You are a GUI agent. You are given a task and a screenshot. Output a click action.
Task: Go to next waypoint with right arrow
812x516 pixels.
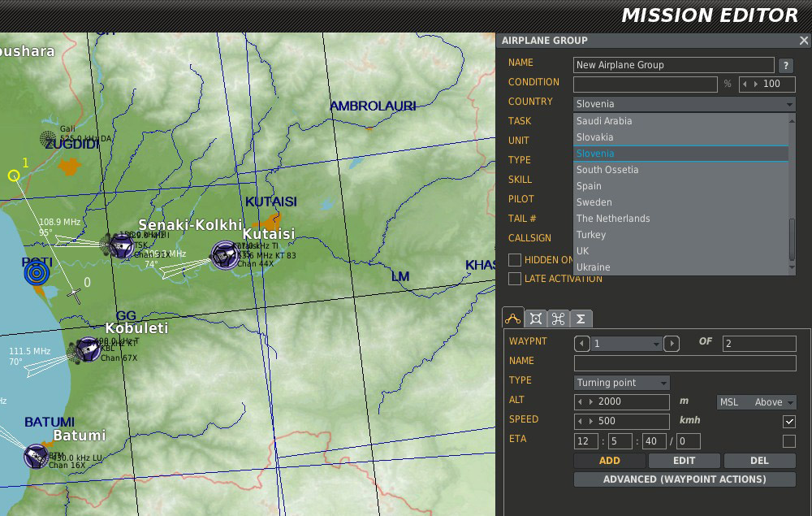672,344
